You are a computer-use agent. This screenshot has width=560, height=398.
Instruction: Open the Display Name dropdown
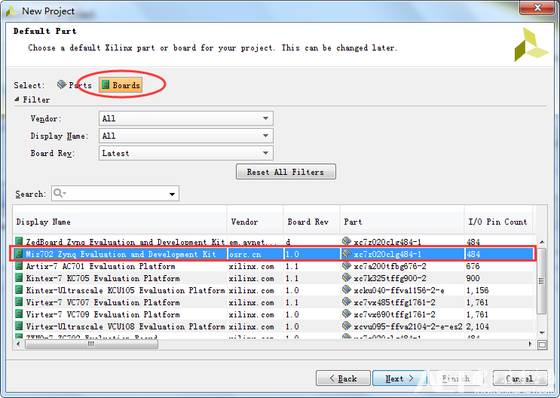point(186,136)
